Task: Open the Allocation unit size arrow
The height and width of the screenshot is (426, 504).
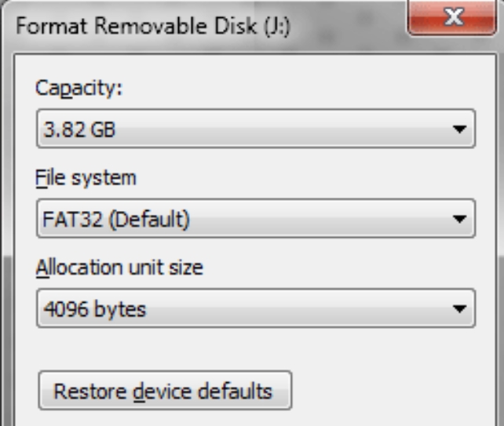Action: pos(461,309)
